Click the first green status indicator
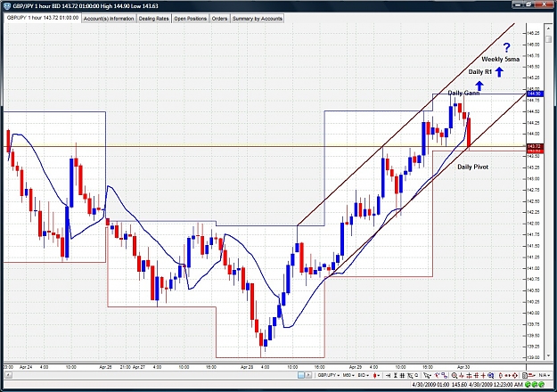Viewport: 557px width, 392px height. click(x=528, y=385)
